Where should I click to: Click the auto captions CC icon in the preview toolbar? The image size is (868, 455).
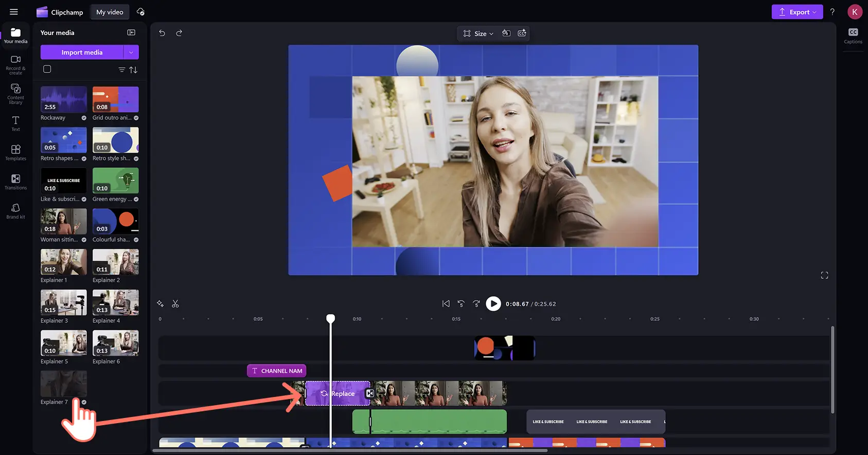pos(522,33)
